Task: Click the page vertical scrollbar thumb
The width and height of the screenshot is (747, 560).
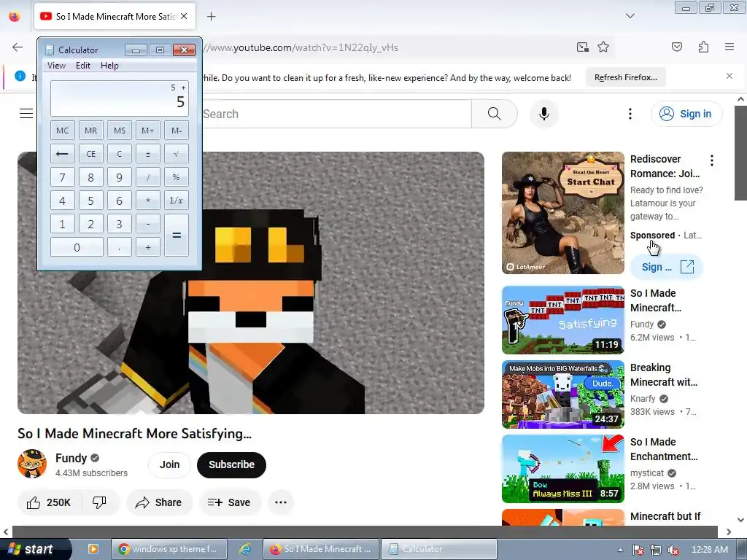Action: click(740, 153)
